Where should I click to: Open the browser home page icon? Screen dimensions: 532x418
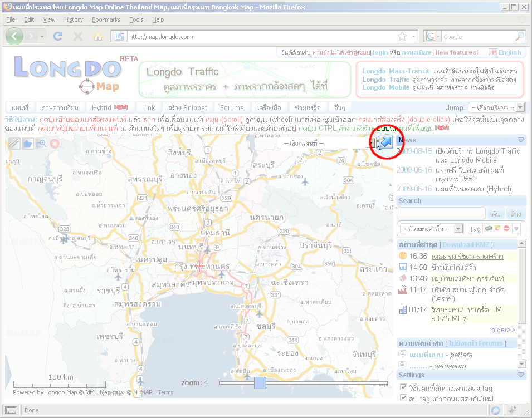pos(98,36)
